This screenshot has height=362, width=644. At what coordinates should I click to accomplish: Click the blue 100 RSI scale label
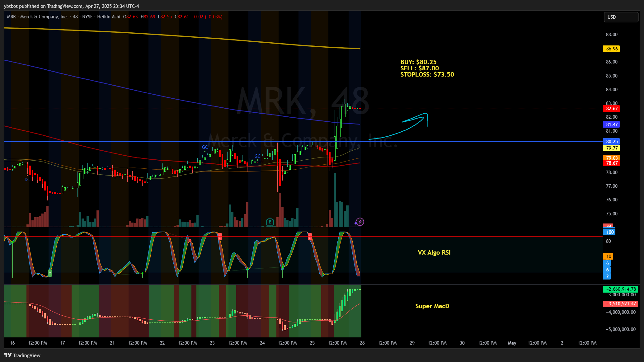click(609, 232)
